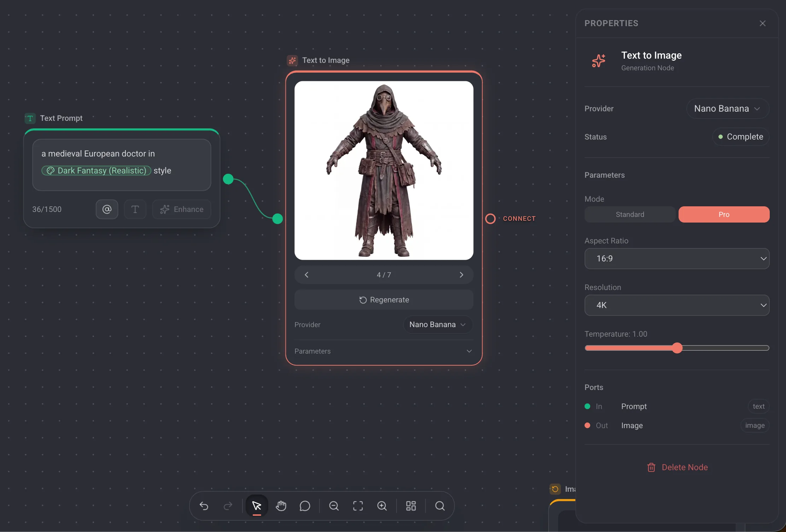Click the Dark Fantasy (Realistic) style tag

96,171
